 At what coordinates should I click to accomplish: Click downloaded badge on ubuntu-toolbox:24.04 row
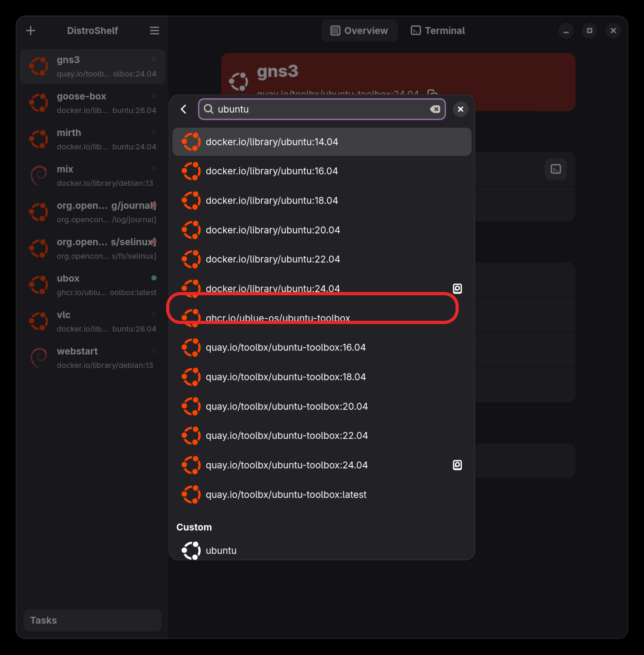tap(457, 465)
